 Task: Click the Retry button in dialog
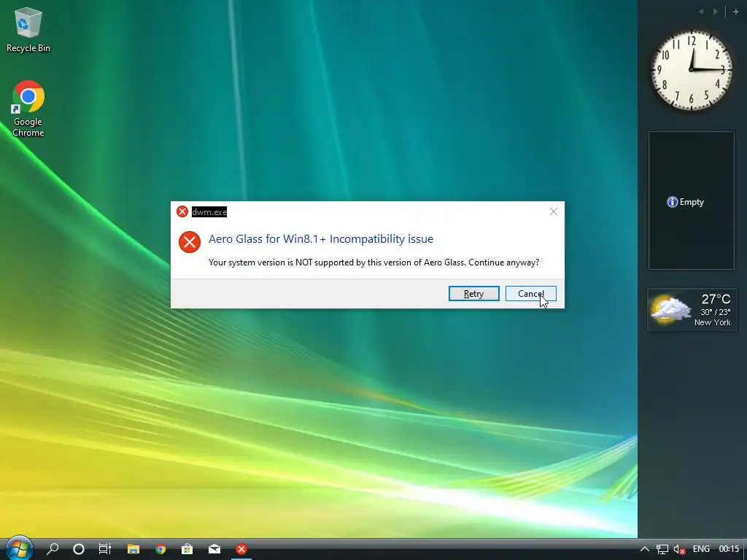[473, 294]
